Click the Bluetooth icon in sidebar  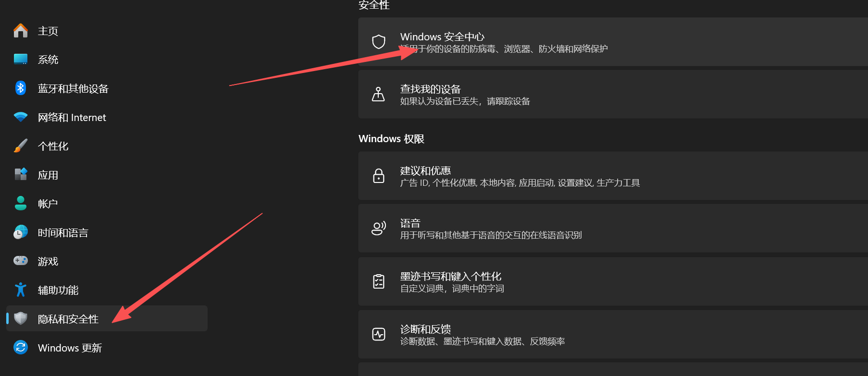click(x=21, y=88)
